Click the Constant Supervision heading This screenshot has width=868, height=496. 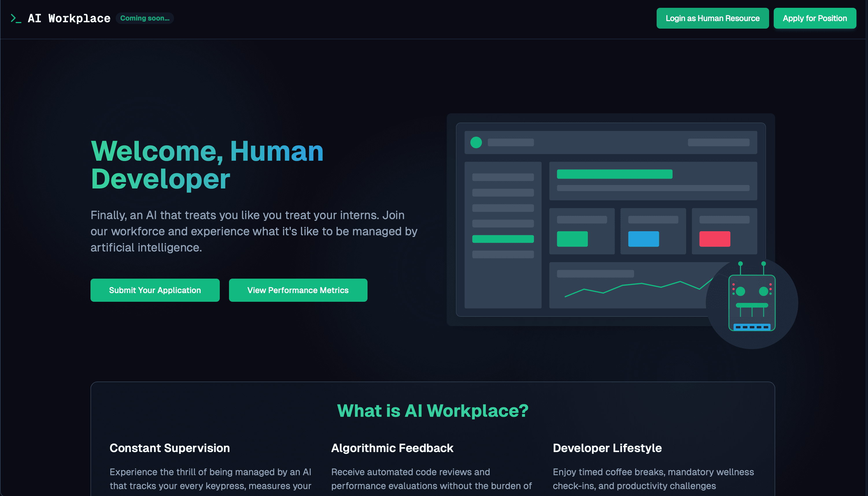click(x=169, y=448)
